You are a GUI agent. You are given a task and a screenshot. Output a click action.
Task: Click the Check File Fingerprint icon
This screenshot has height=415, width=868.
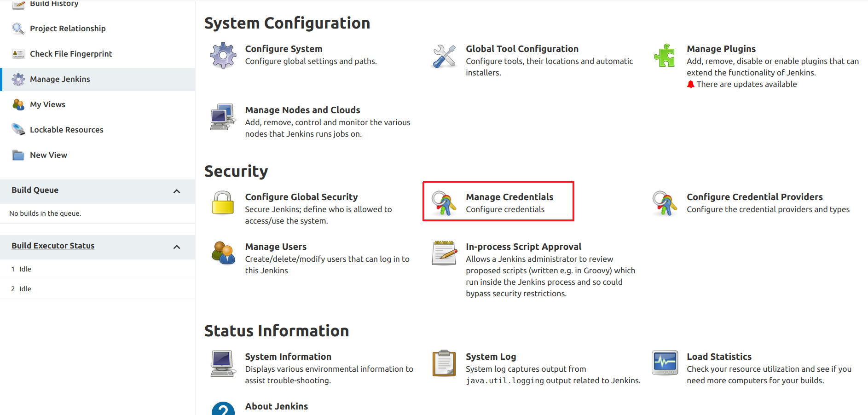18,54
